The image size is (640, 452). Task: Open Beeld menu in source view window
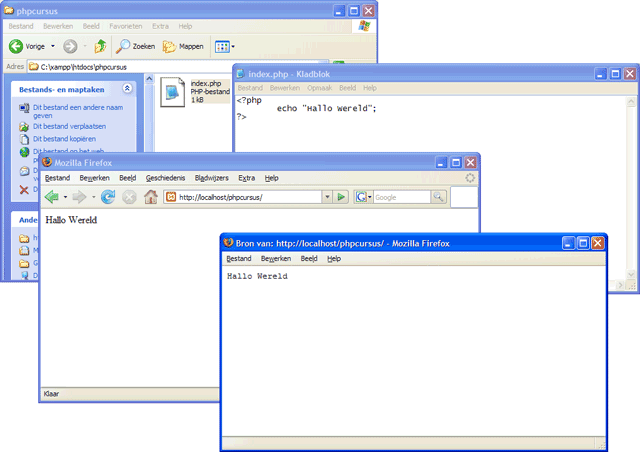(x=309, y=258)
